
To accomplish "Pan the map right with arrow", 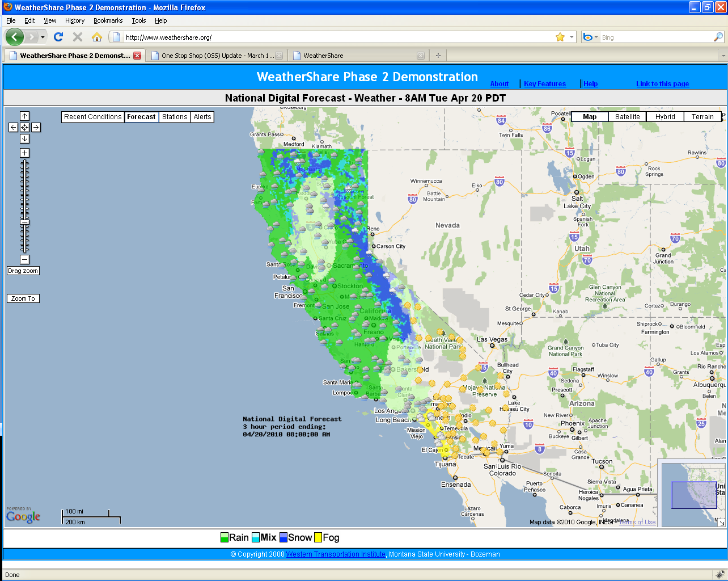I will pyautogui.click(x=36, y=128).
